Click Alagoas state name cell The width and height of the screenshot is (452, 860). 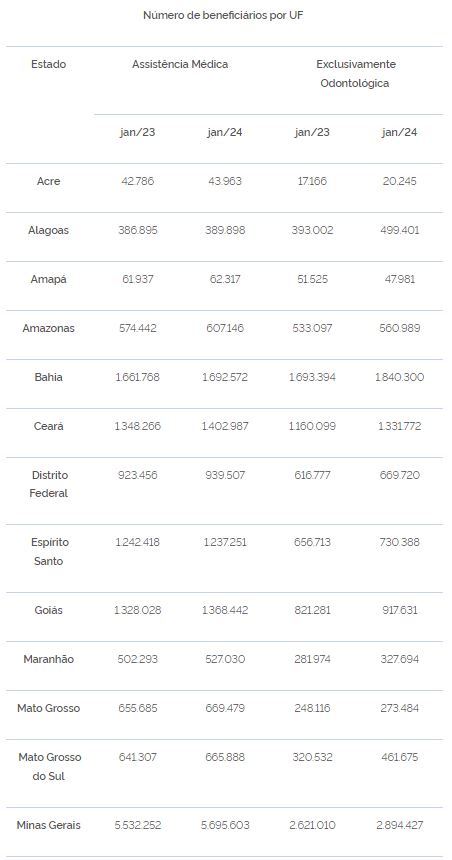point(48,230)
